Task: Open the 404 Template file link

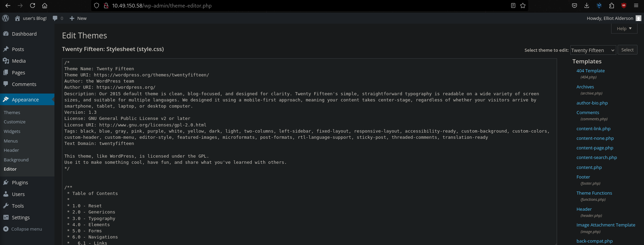Action: pyautogui.click(x=590, y=71)
